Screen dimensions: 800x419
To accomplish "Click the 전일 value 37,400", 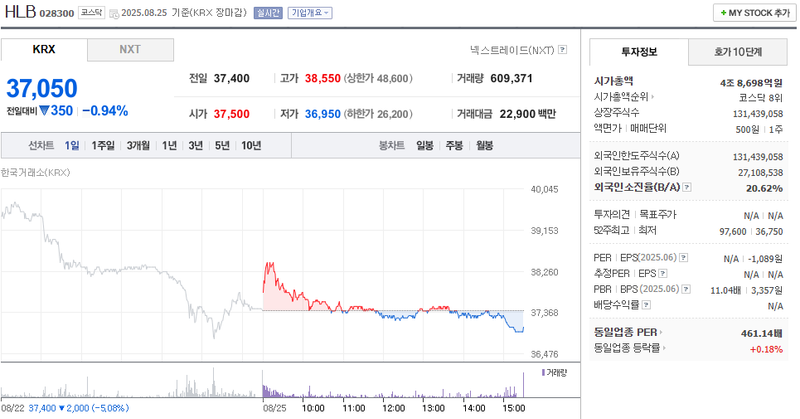I will coord(232,79).
